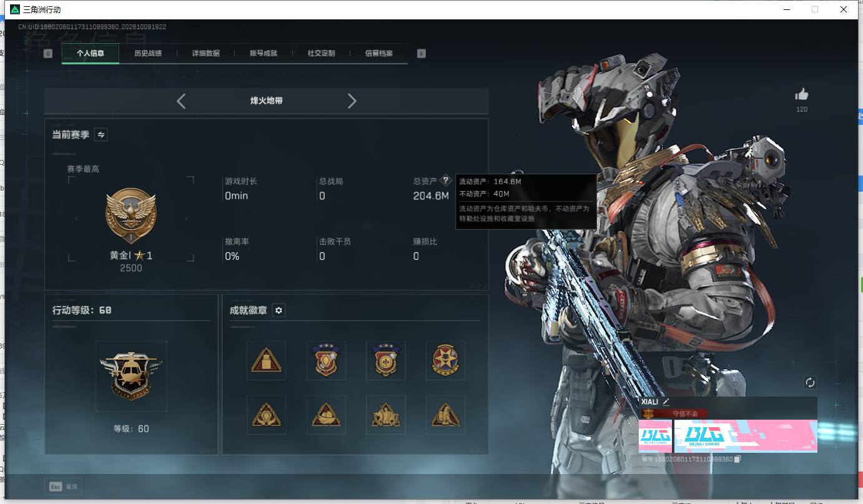Click the 行动等级: 60 heading
This screenshot has width=863, height=504.
coord(82,310)
